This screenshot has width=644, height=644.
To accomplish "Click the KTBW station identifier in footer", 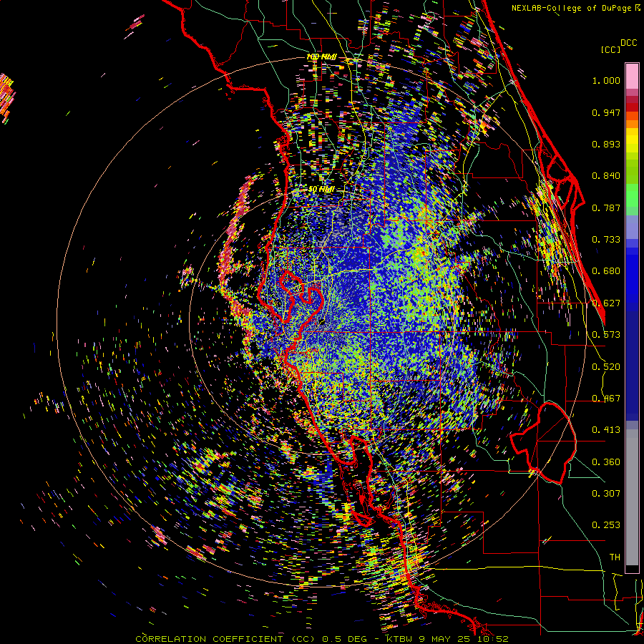I will coord(400,639).
